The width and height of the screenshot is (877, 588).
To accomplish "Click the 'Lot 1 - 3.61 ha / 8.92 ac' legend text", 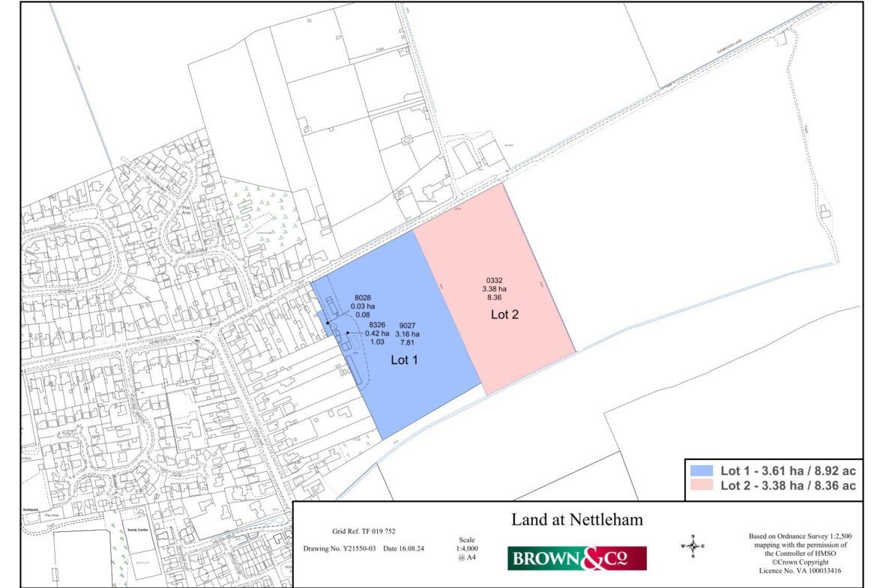I will click(788, 471).
